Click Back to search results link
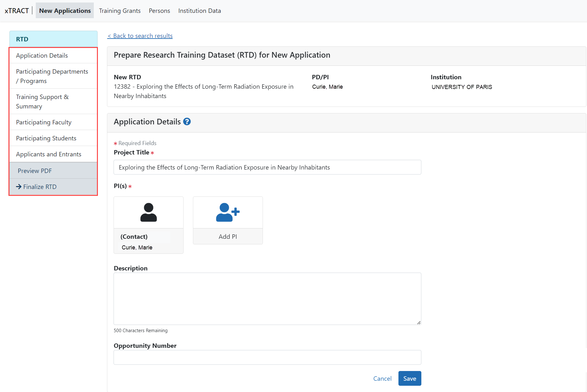Image resolution: width=587 pixels, height=392 pixels. point(140,36)
